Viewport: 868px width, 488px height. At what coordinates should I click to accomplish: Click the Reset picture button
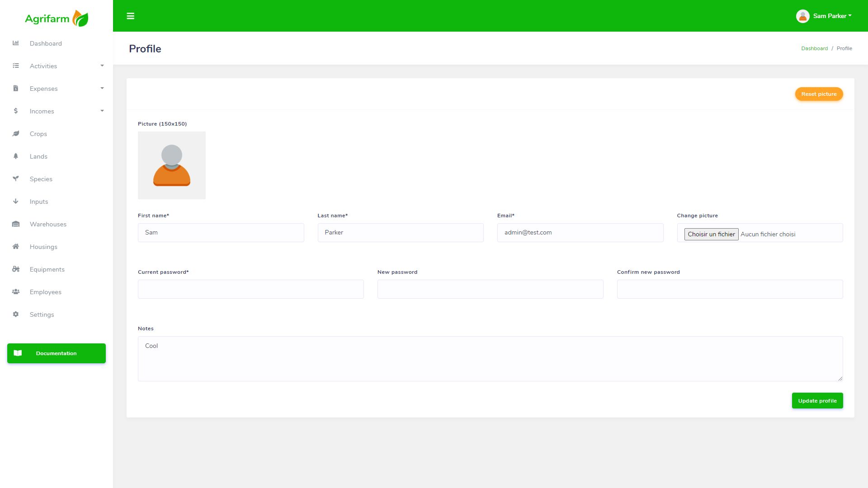click(x=819, y=94)
